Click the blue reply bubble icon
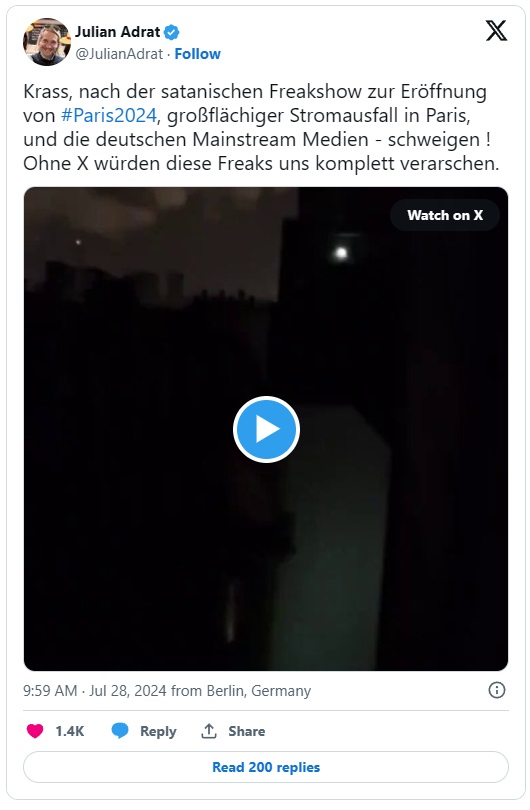 [120, 731]
